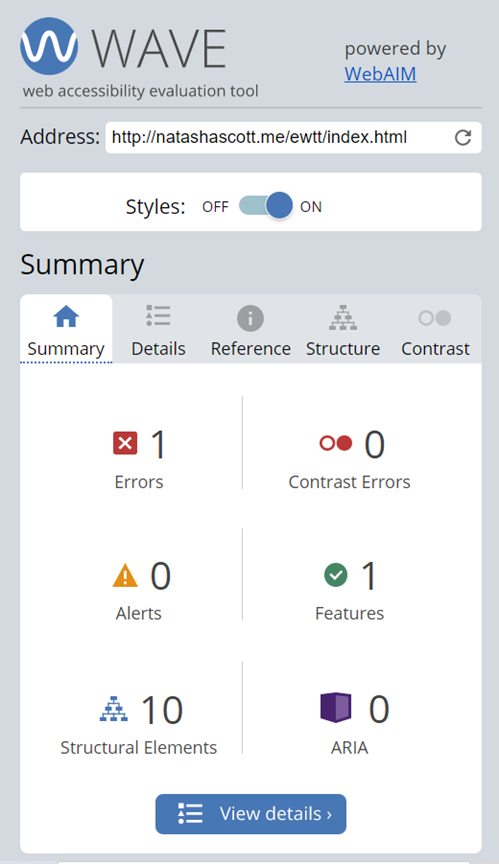Click the ON label beside Styles
499x864 pixels.
tap(311, 207)
